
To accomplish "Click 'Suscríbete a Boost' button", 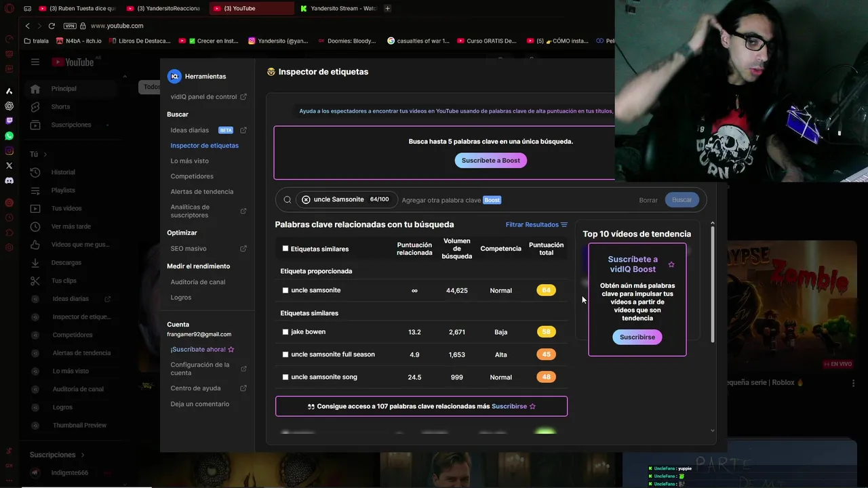I will [491, 161].
